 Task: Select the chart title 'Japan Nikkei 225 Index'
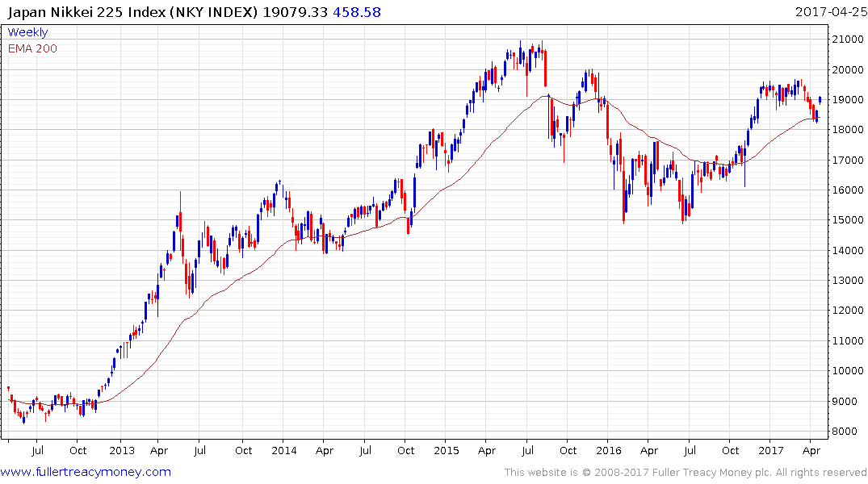(86, 12)
